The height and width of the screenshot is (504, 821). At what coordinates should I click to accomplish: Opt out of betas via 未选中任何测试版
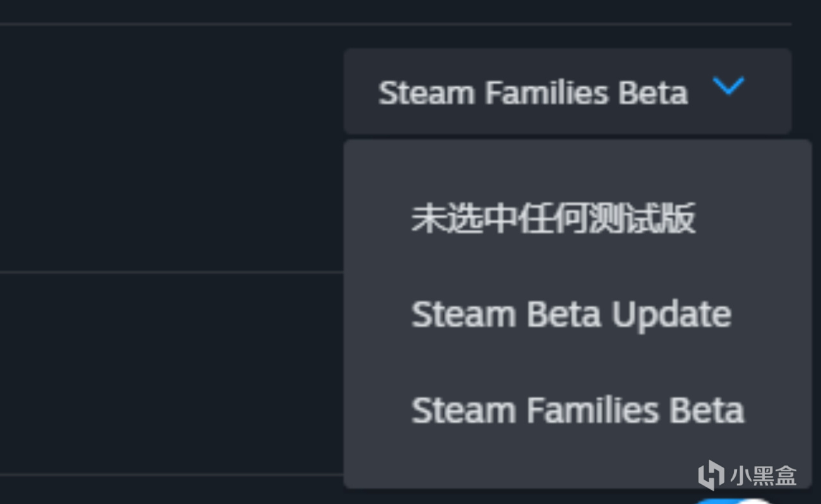click(x=553, y=219)
